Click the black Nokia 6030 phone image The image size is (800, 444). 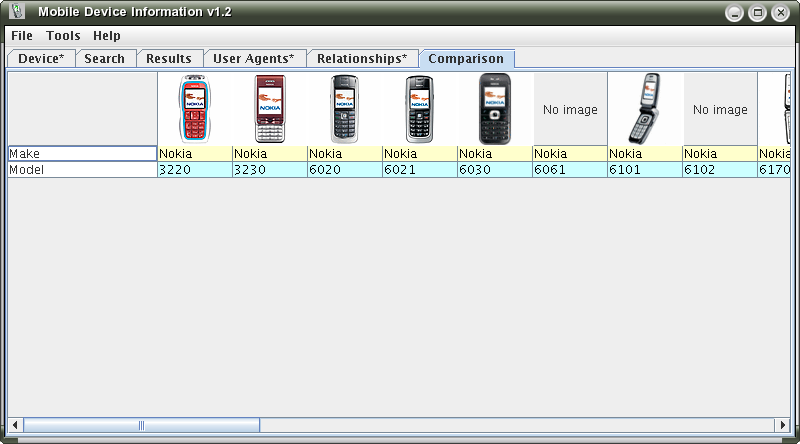click(494, 109)
